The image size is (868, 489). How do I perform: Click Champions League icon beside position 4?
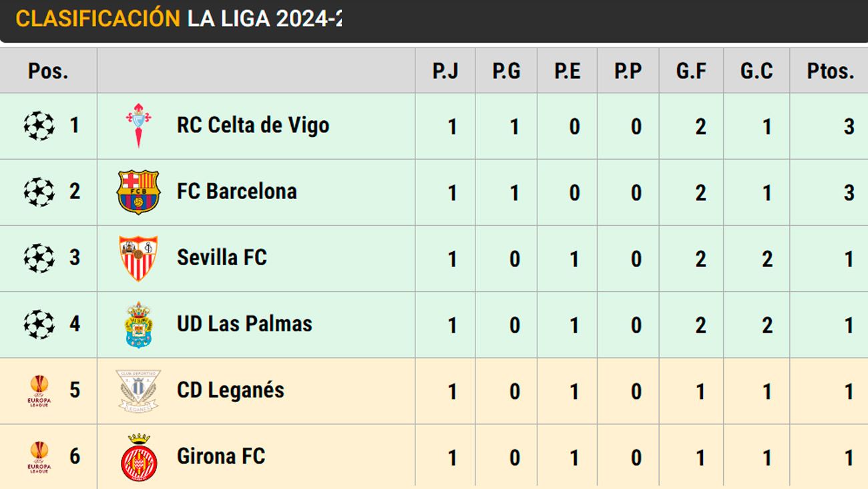(39, 325)
